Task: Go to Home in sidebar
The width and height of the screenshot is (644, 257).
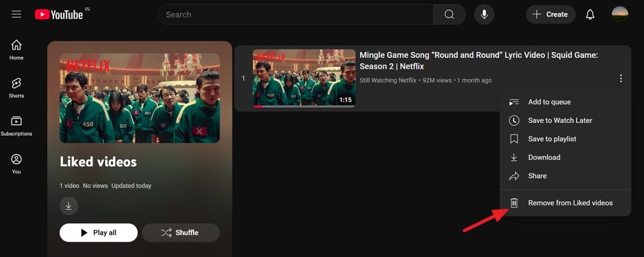Action: (x=17, y=50)
